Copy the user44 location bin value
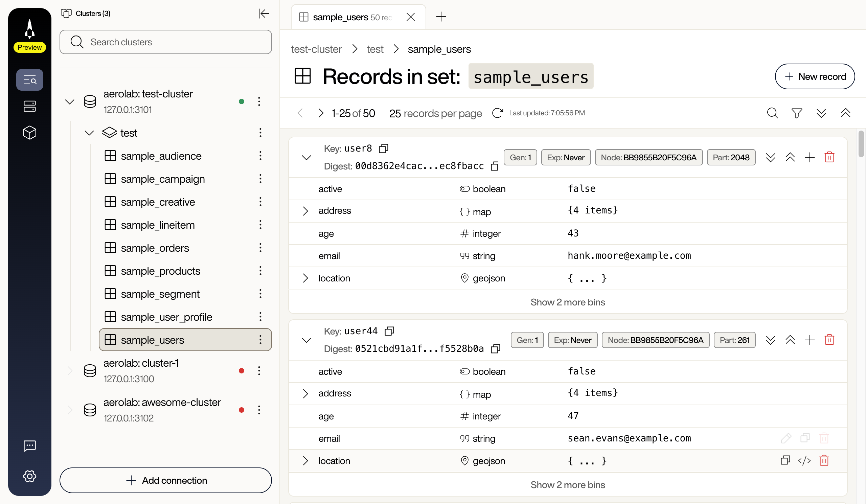The height and width of the screenshot is (504, 866). (x=785, y=460)
